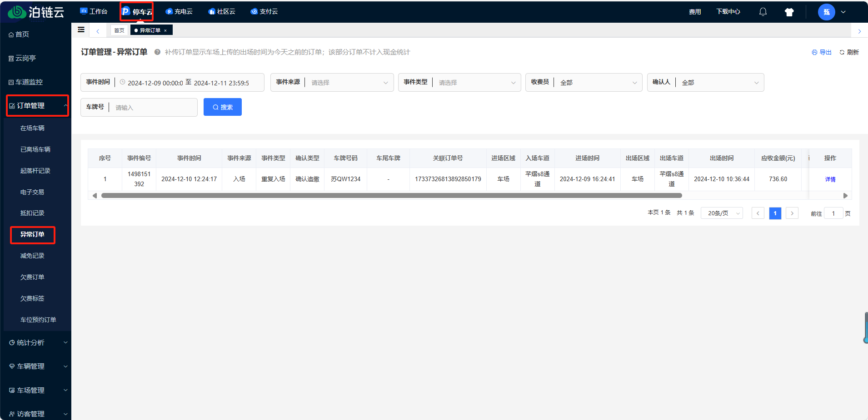This screenshot has width=868, height=420.
Task: Open 首页 in the sidebar
Action: (19, 34)
